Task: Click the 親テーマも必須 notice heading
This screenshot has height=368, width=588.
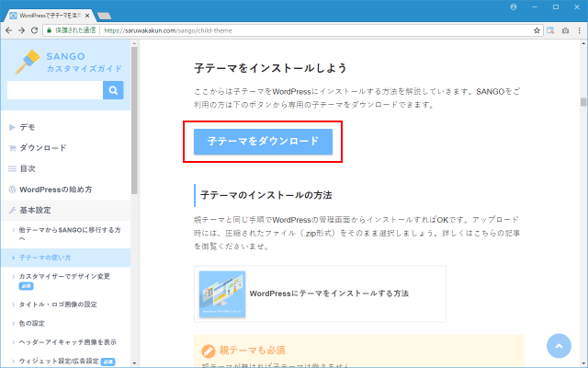Action: point(252,351)
